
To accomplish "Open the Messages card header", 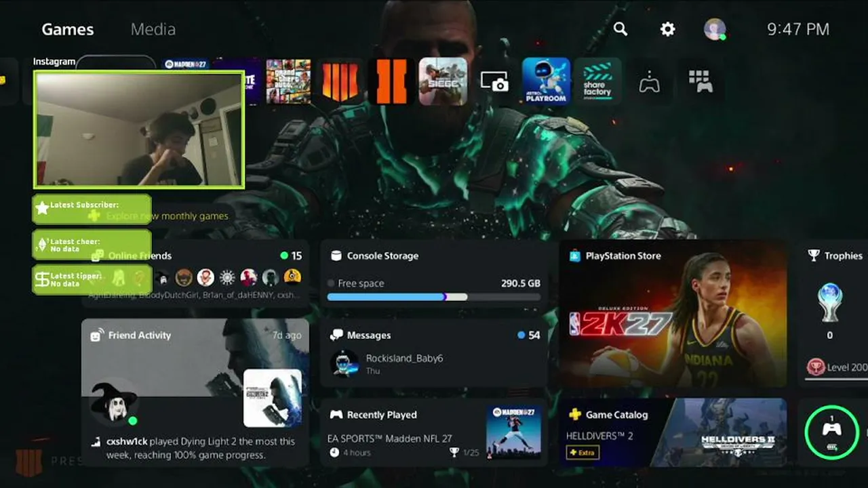I will (369, 335).
